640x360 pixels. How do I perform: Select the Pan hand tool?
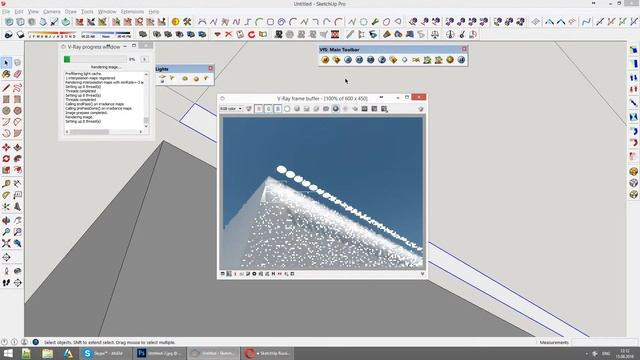[x=18, y=220]
